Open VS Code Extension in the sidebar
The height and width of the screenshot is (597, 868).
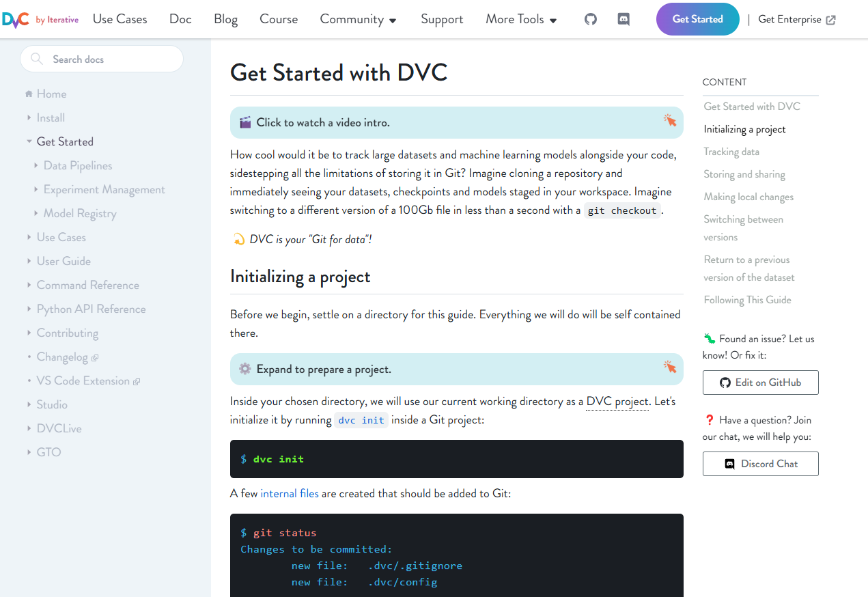click(x=83, y=380)
